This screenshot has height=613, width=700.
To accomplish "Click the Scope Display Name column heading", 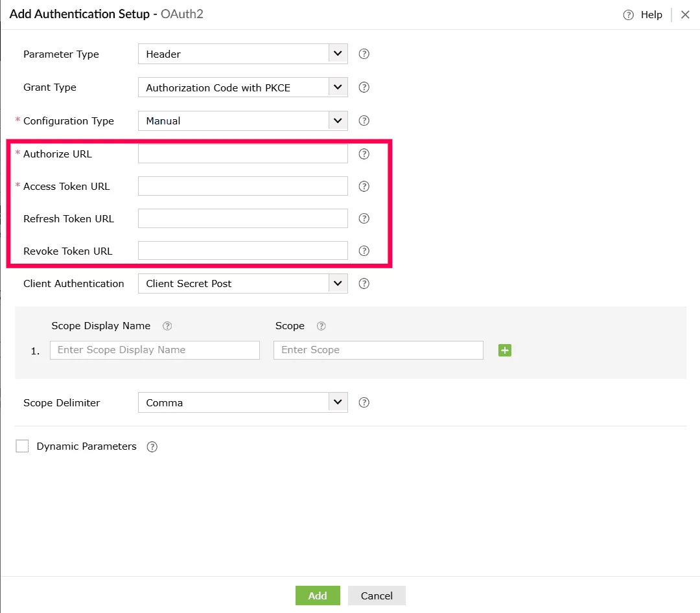I will coord(101,326).
